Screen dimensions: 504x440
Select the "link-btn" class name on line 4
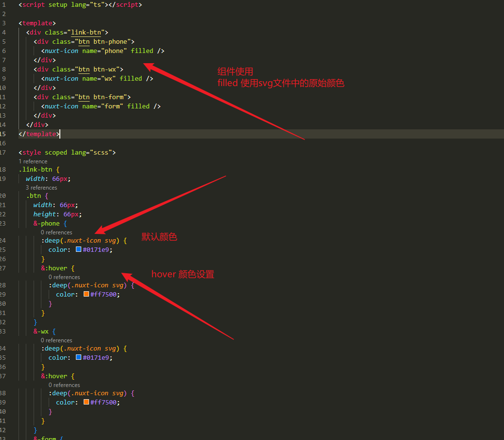[86, 33]
